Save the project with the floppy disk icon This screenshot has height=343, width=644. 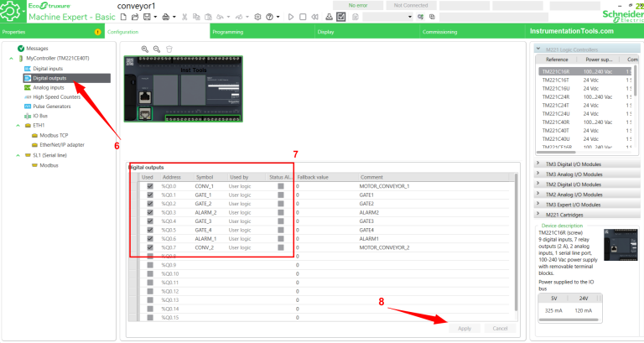coord(147,17)
